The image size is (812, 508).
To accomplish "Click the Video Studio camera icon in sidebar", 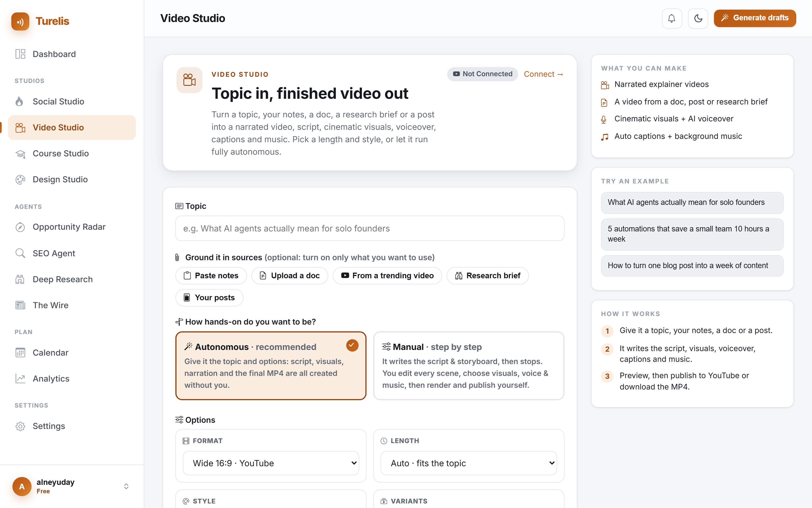I will pyautogui.click(x=20, y=127).
